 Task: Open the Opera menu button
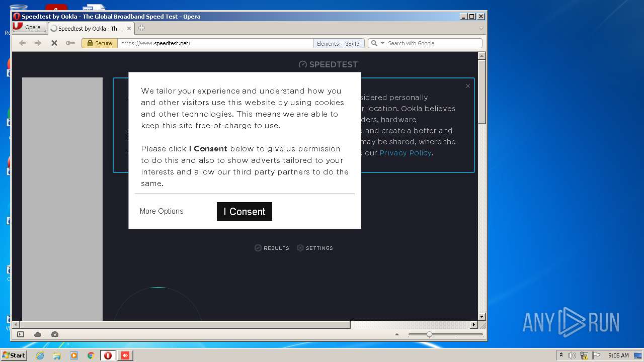click(x=29, y=27)
